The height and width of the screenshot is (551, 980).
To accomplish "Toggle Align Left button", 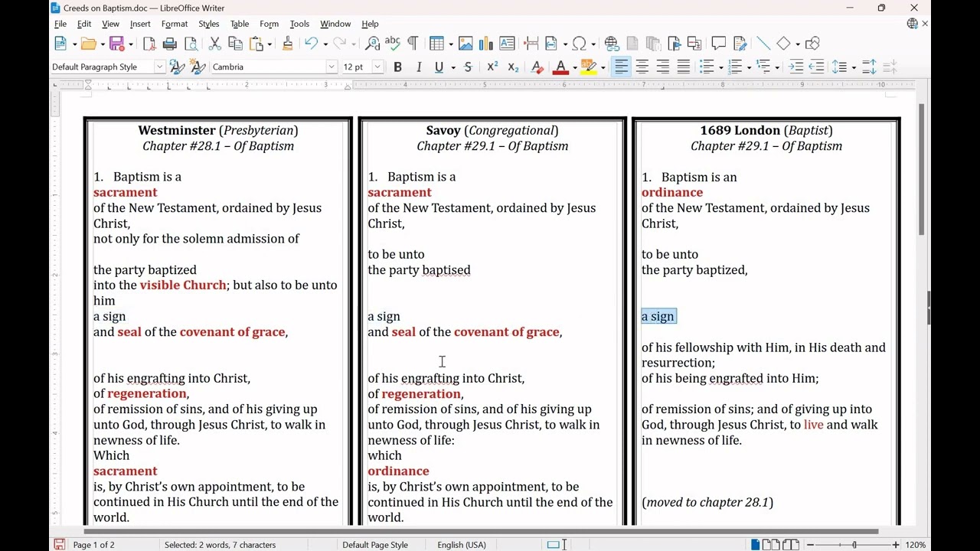I will click(621, 67).
